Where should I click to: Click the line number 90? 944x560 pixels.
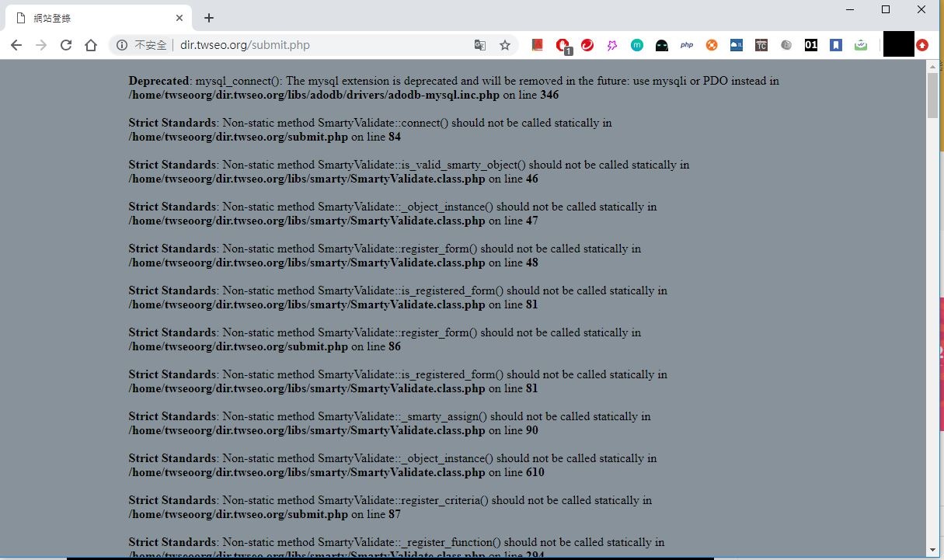point(532,430)
